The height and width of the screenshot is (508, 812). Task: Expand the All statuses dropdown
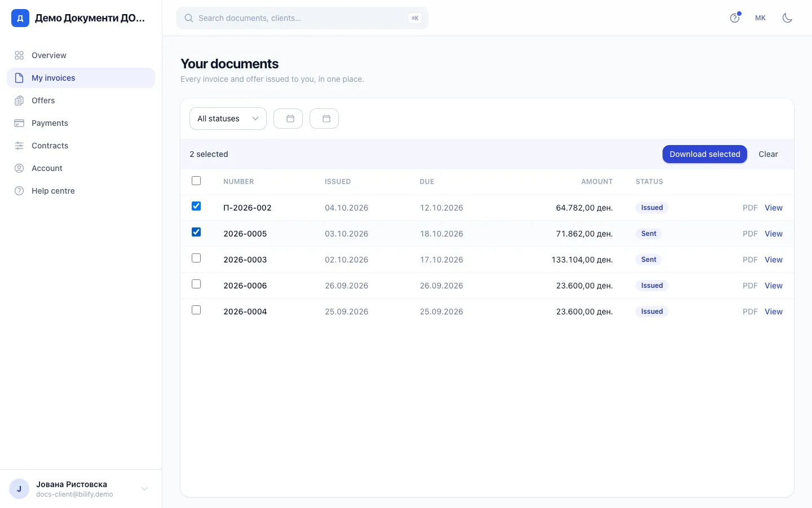coord(228,119)
